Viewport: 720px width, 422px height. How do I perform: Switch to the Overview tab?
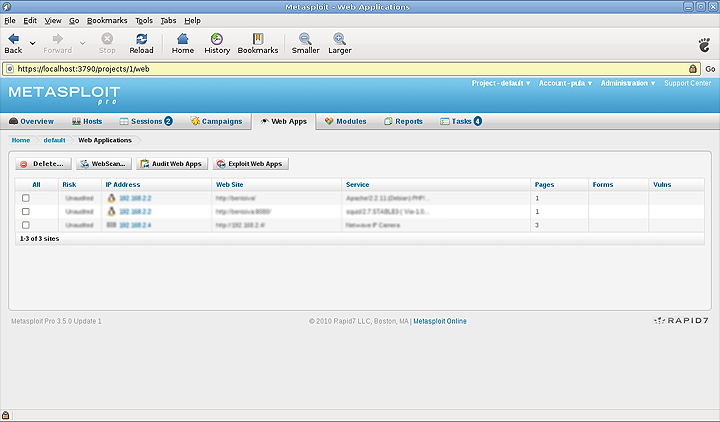31,121
